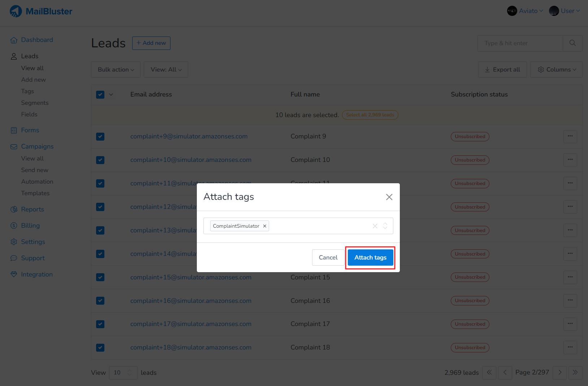Open row options for Complaint 10
588x386 pixels.
tap(570, 160)
